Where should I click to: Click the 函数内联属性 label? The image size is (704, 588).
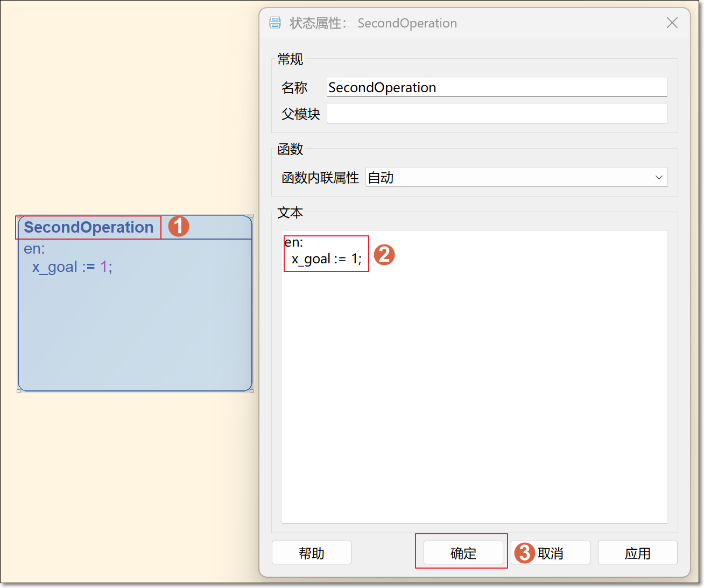click(x=320, y=178)
